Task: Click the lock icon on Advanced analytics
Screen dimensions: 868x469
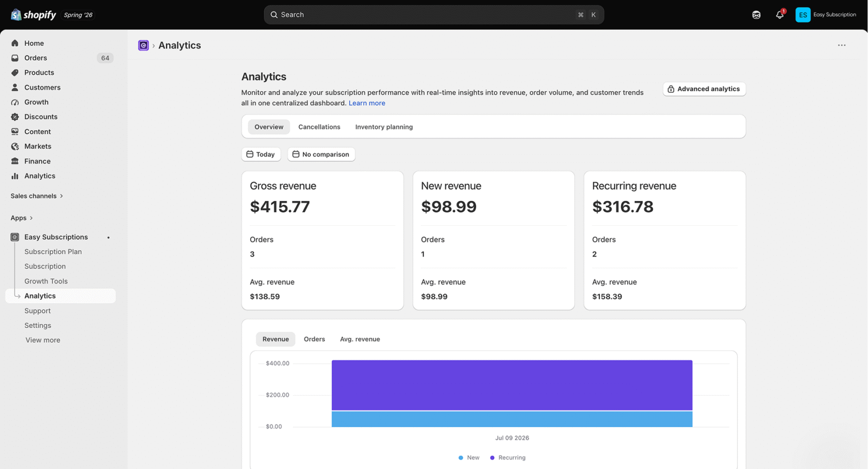Action: tap(671, 89)
